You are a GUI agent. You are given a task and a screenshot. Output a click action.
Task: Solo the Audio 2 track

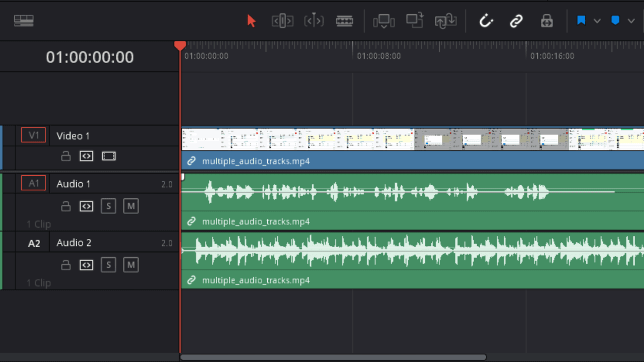tap(108, 265)
